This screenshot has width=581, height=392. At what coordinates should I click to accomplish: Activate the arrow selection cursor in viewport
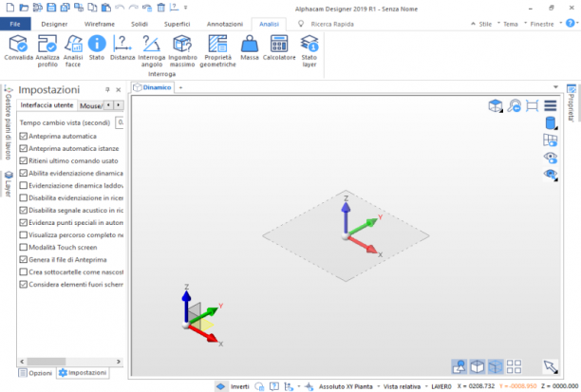(551, 366)
